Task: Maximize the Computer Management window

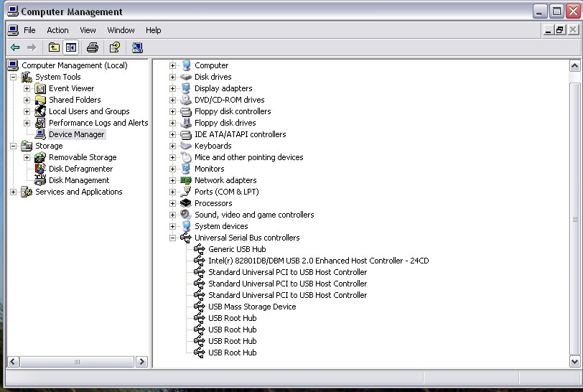Action: click(x=556, y=11)
